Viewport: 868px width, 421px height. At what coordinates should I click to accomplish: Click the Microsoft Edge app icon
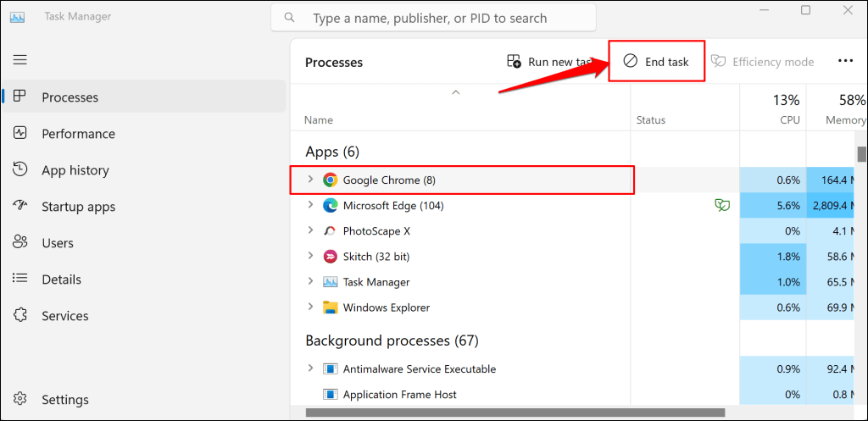pos(330,205)
